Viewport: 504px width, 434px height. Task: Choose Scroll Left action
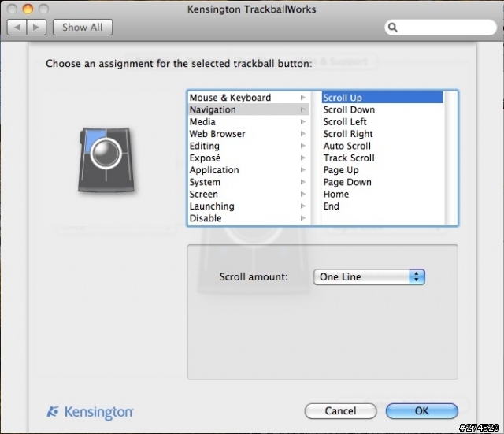pyautogui.click(x=383, y=122)
